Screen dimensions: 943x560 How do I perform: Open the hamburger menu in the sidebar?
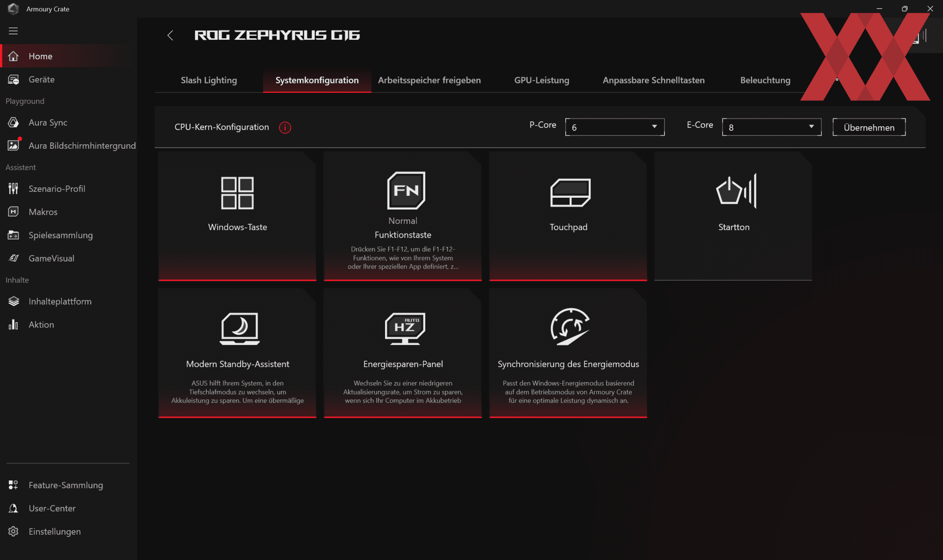[13, 31]
